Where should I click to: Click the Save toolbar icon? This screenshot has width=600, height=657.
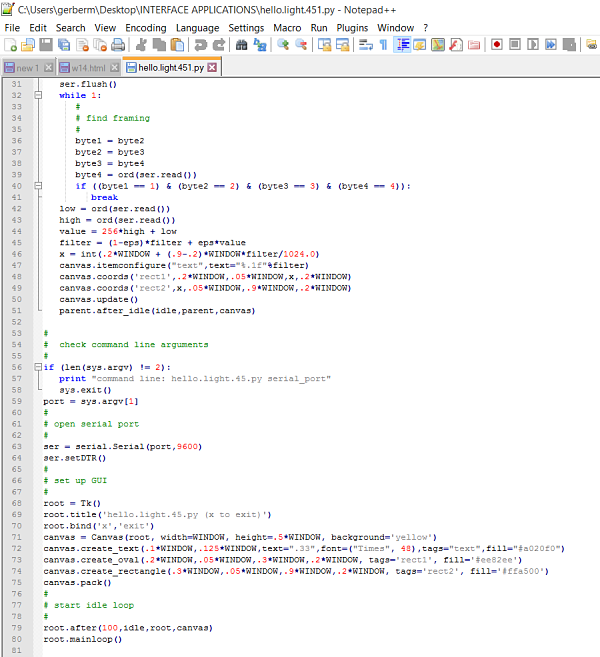46,44
